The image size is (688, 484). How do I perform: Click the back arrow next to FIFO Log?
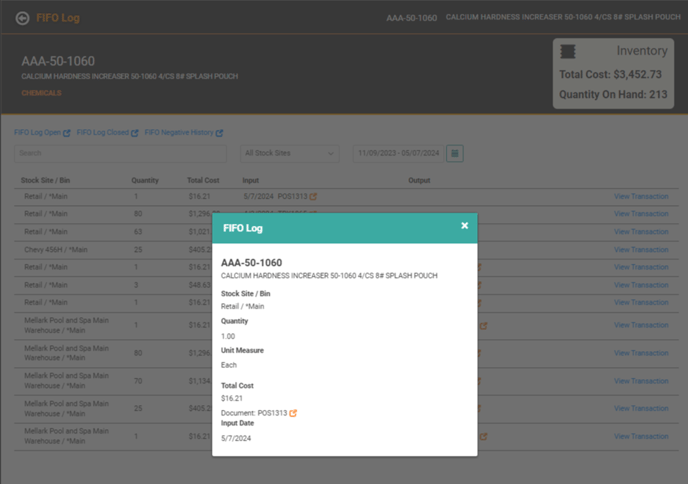point(22,18)
